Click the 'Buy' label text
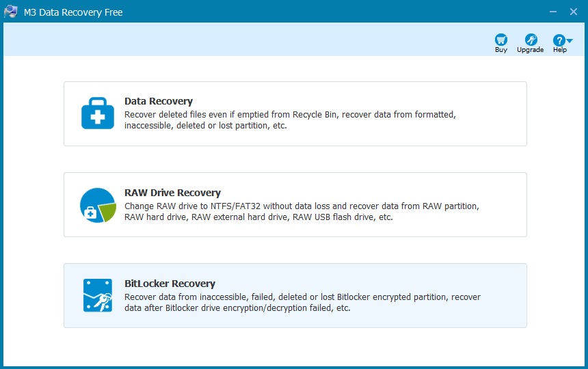The image size is (588, 369). (501, 50)
